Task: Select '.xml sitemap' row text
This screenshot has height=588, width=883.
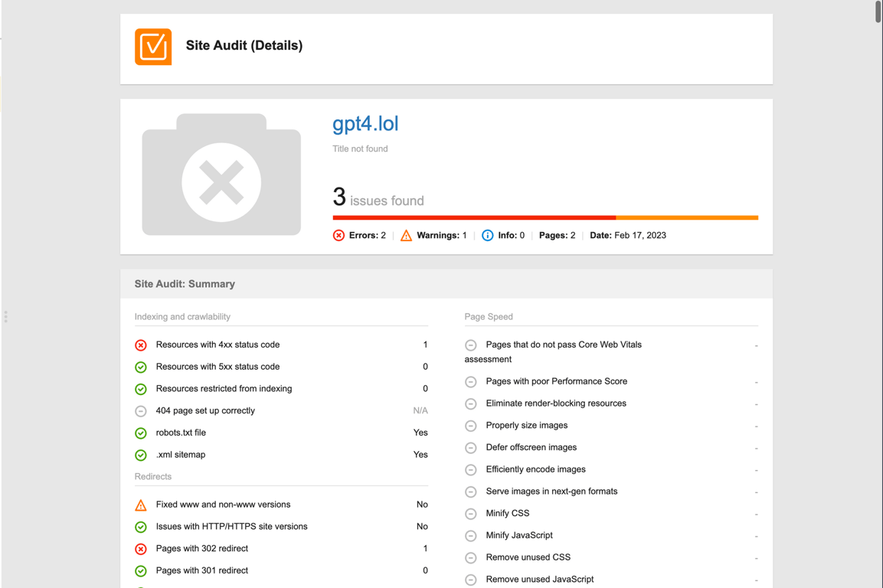Action: tap(180, 455)
